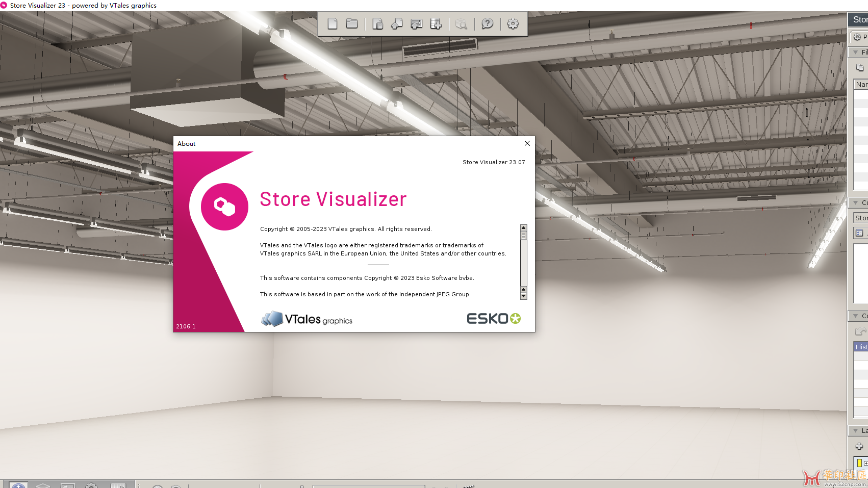The width and height of the screenshot is (868, 488).
Task: Open settings with the gear icon
Action: click(x=513, y=24)
